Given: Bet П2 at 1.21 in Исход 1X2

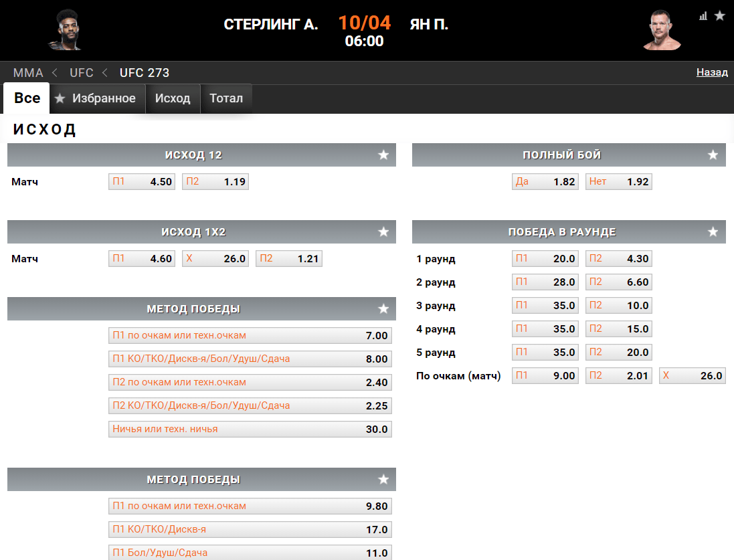Looking at the screenshot, I should pyautogui.click(x=289, y=258).
